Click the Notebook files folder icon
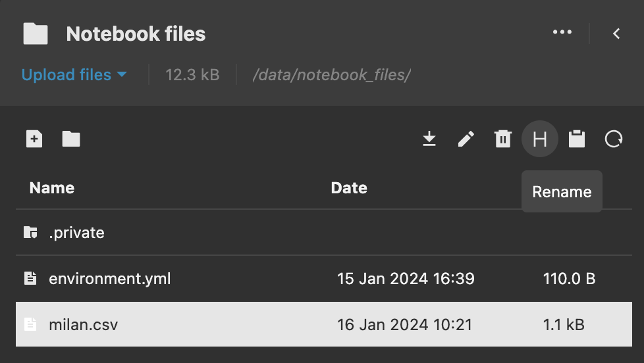The height and width of the screenshot is (363, 644). 36,34
